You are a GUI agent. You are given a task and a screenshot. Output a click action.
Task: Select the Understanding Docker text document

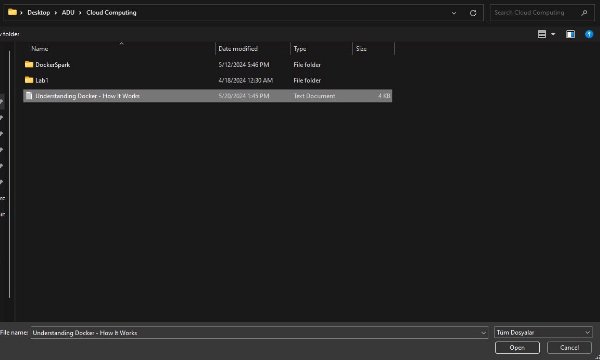207,96
